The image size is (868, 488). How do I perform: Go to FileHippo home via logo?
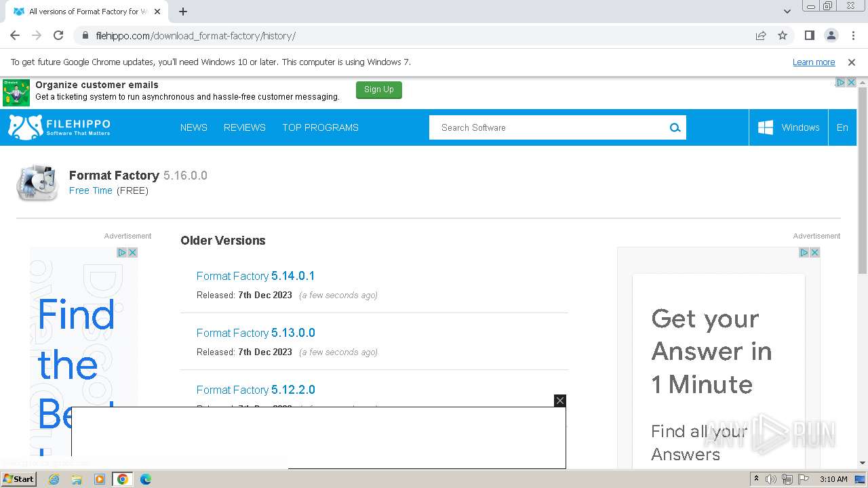point(59,127)
